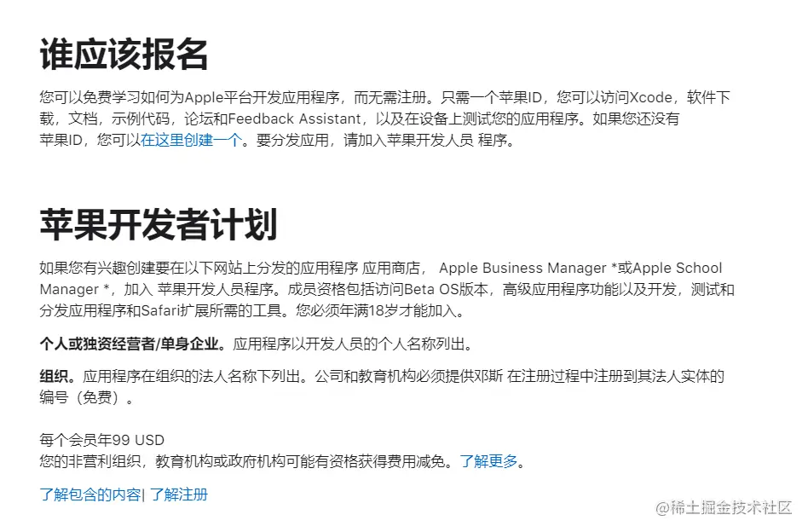This screenshot has height=532, width=808.
Task: Select the bold 个人或独资经营者/单身企业 text
Action: click(x=129, y=344)
